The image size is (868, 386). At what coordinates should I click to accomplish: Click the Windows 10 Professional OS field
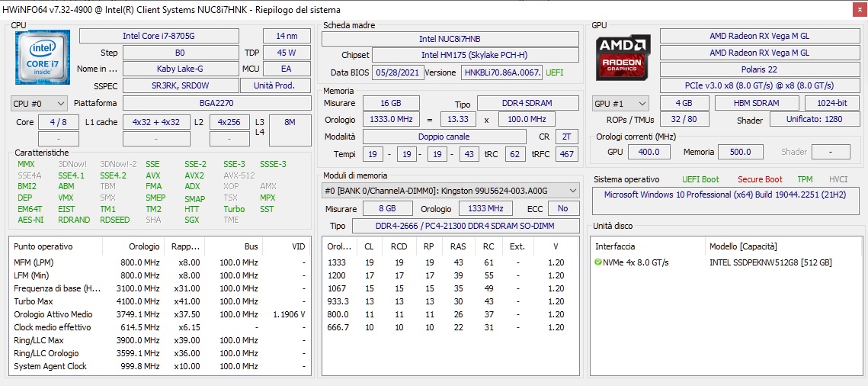727,201
